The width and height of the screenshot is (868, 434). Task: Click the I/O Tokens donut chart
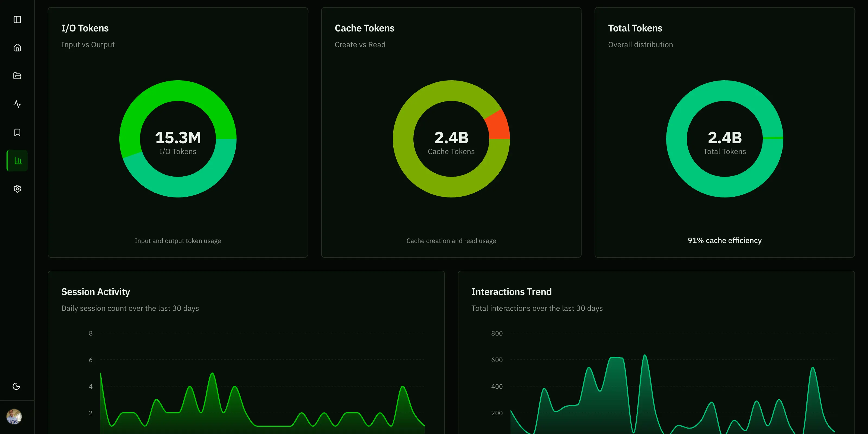coord(178,88)
